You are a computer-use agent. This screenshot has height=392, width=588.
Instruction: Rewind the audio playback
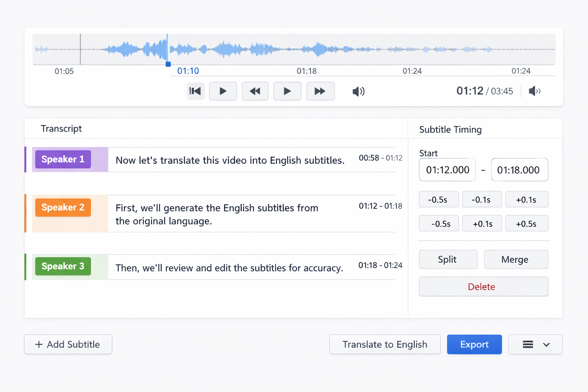(x=255, y=91)
